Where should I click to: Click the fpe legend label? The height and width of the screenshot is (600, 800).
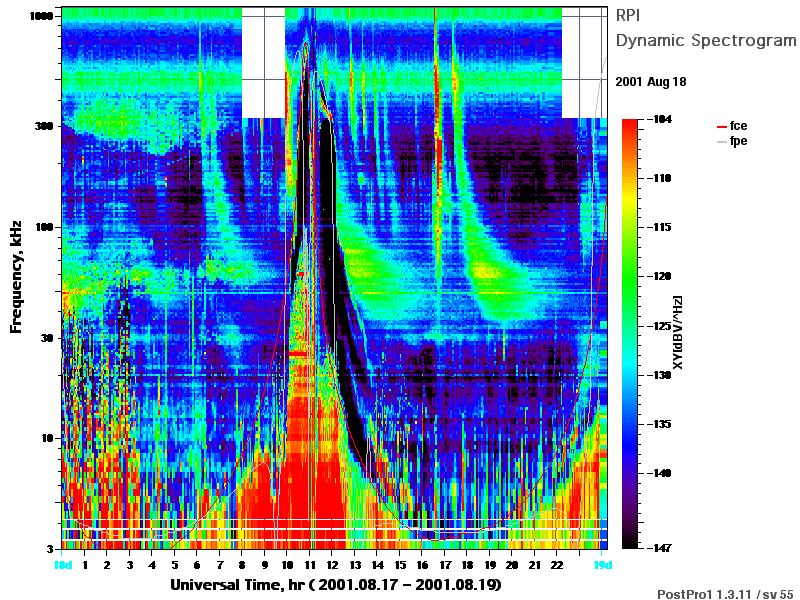coord(738,141)
